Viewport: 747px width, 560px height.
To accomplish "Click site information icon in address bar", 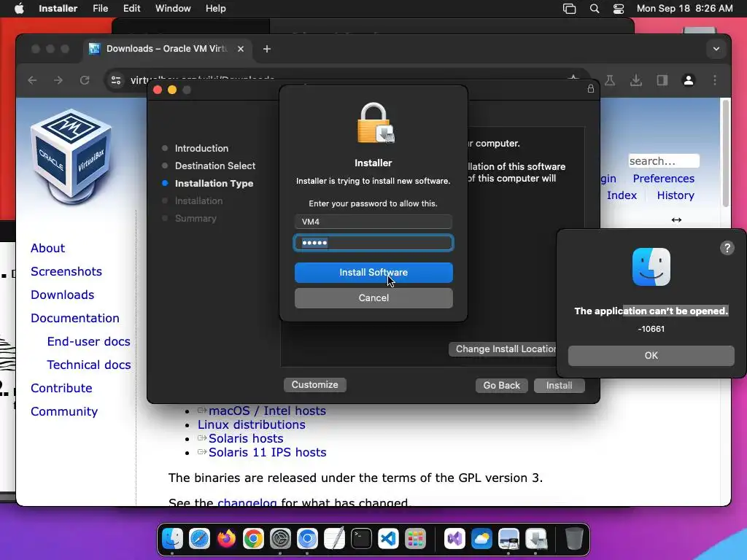I will [x=116, y=80].
